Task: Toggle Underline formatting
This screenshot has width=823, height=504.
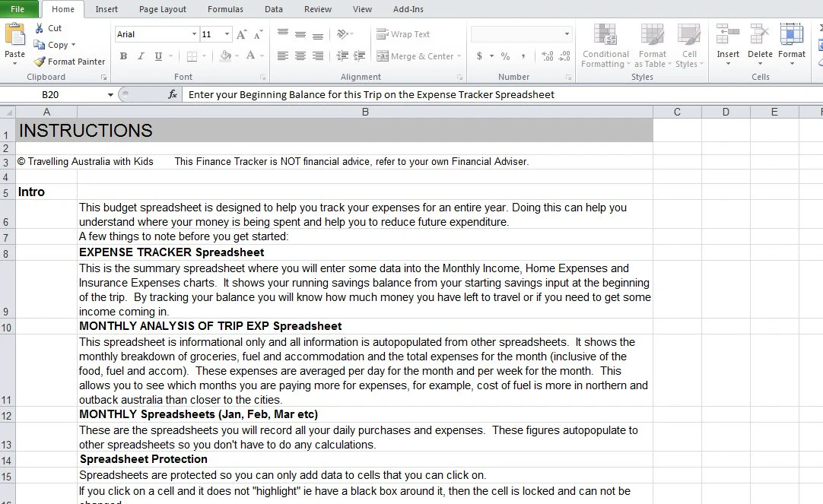Action: [x=158, y=56]
